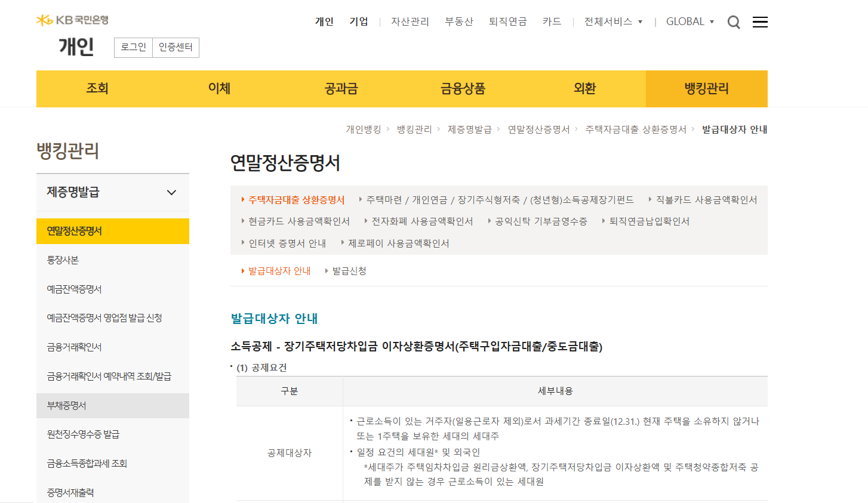Open the search magnifier icon
The image size is (868, 503).
coord(734,23)
